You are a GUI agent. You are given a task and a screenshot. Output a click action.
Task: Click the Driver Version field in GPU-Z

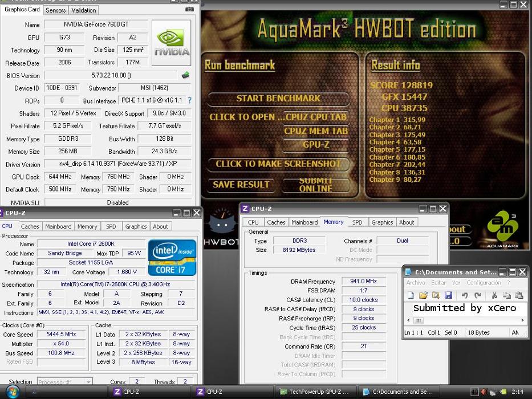(117, 164)
